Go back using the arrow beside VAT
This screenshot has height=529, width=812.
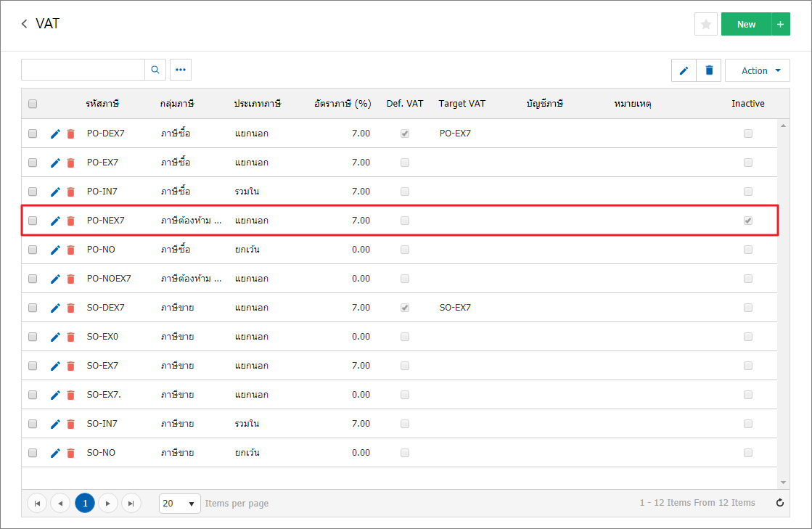(x=25, y=24)
